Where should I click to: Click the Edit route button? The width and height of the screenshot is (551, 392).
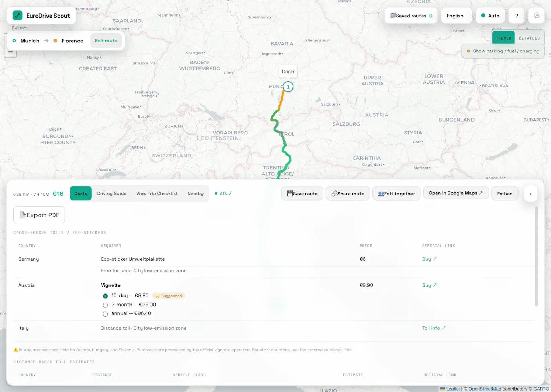coord(106,41)
